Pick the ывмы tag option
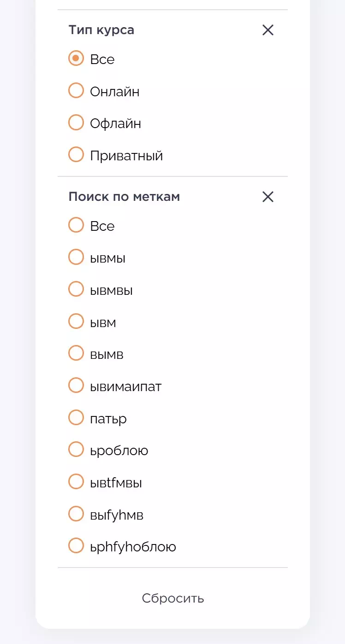 [x=76, y=257]
